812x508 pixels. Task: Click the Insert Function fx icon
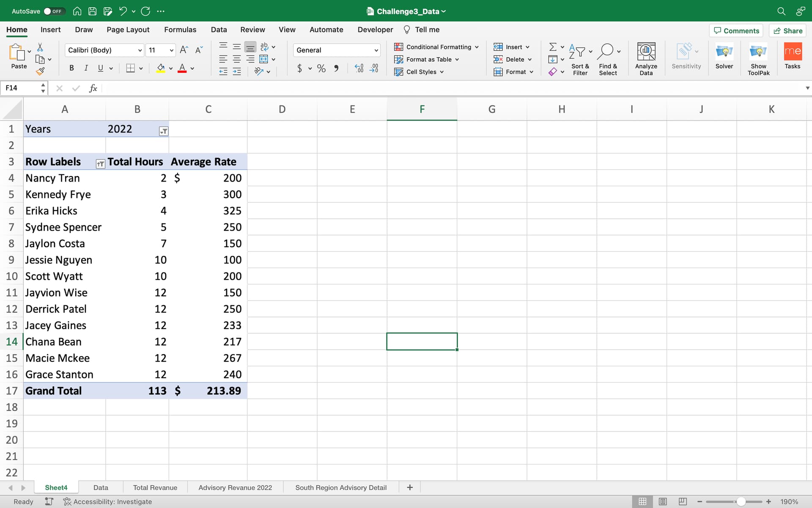[x=93, y=88]
